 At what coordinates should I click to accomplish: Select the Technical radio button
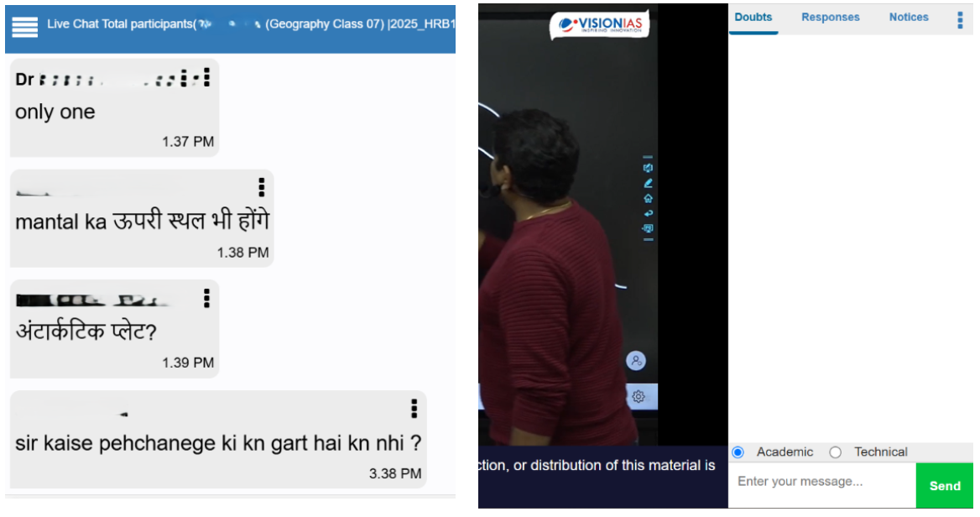click(x=835, y=452)
